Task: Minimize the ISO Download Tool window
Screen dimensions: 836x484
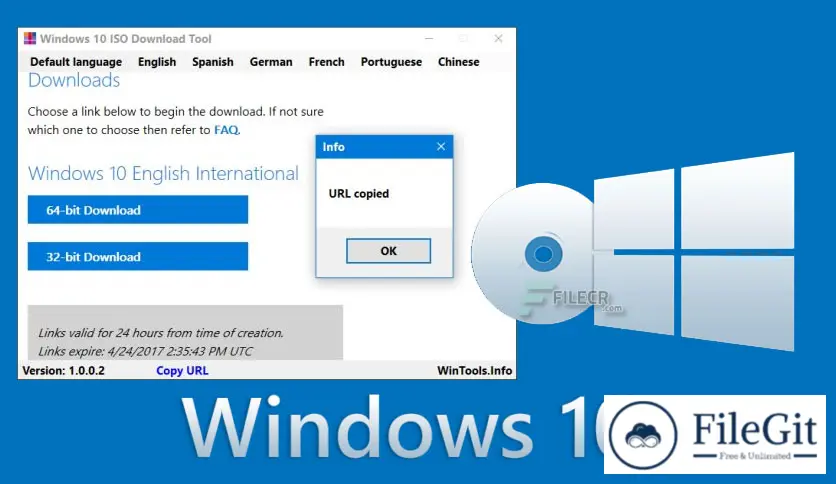Action: (x=429, y=38)
